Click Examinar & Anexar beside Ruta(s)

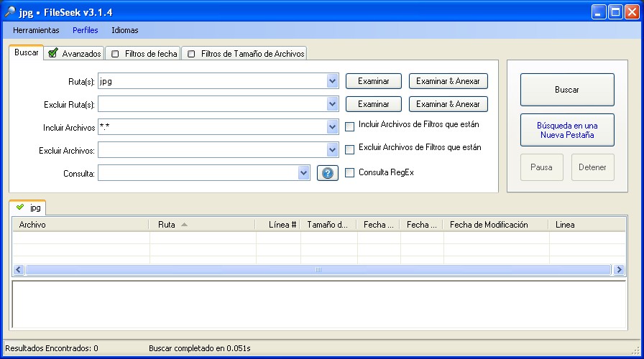pos(448,81)
